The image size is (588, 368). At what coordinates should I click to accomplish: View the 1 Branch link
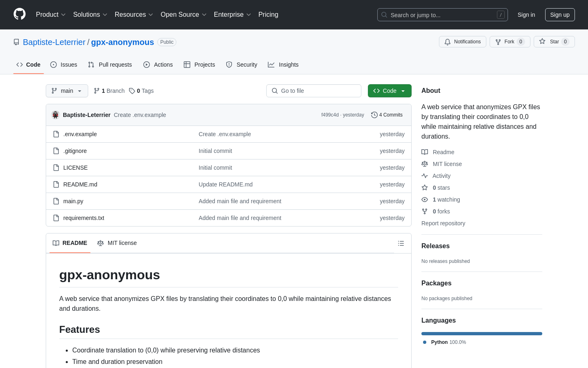click(109, 91)
